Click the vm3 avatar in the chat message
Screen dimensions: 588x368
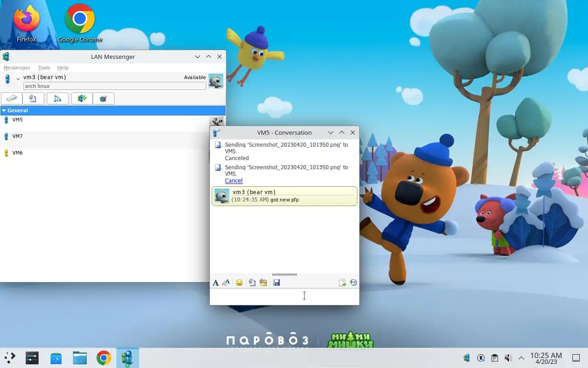click(222, 196)
